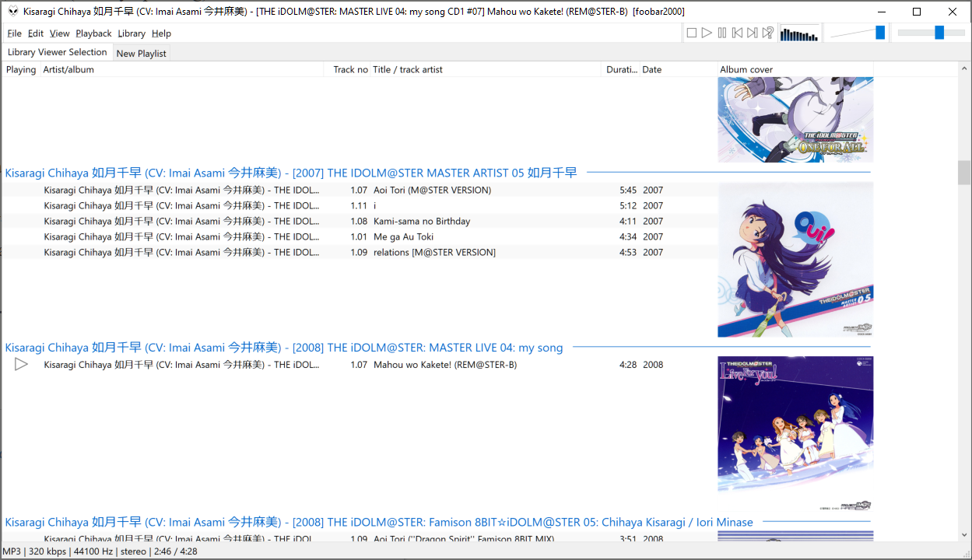972x560 pixels.
Task: Click the MASTER ARTIST 05 album cover
Action: pyautogui.click(x=795, y=259)
